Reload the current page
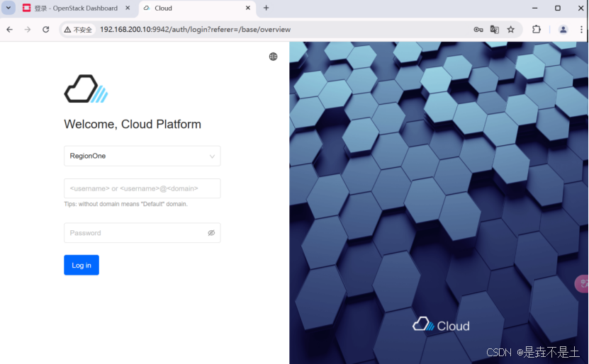This screenshot has width=589, height=364. pos(46,29)
